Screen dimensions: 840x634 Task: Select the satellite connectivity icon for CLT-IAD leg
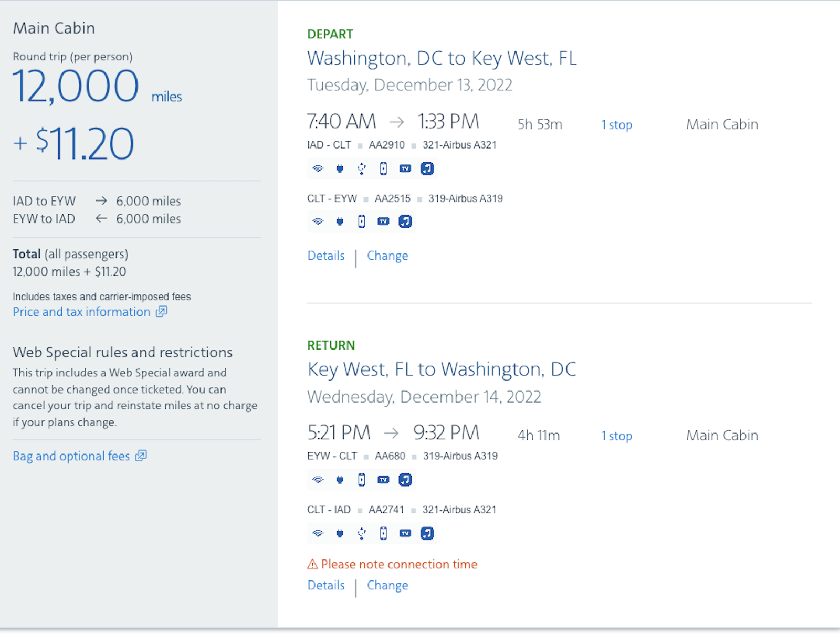(x=362, y=533)
